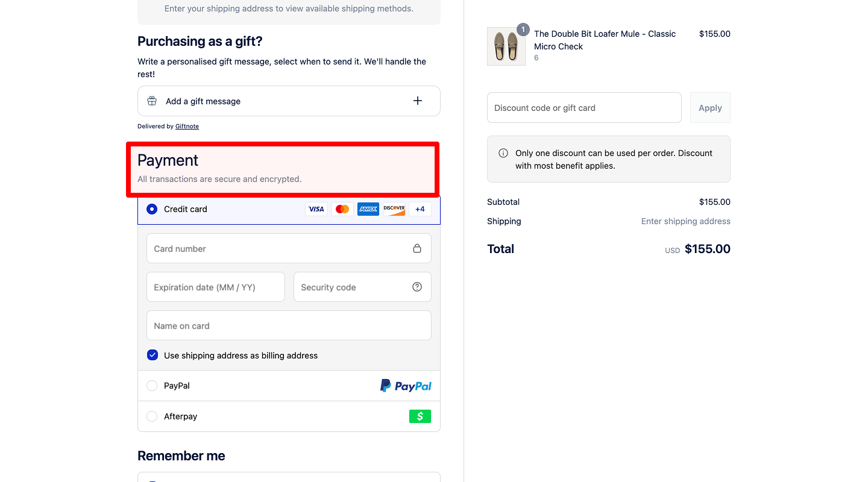Click the Visa card icon
The width and height of the screenshot is (868, 482).
pos(316,208)
